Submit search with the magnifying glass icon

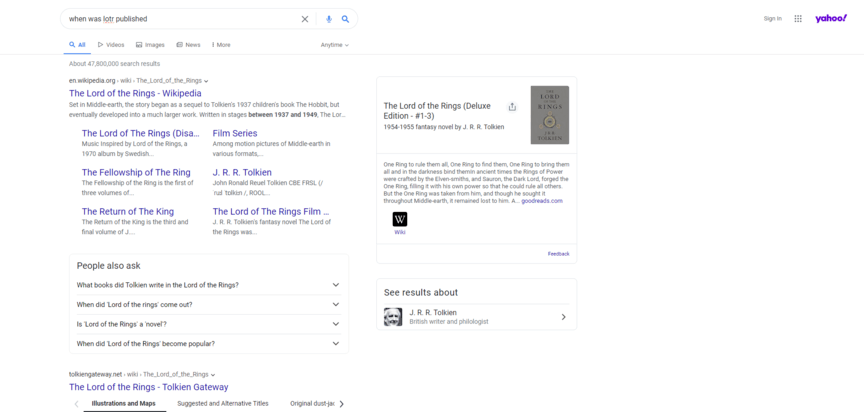(345, 19)
